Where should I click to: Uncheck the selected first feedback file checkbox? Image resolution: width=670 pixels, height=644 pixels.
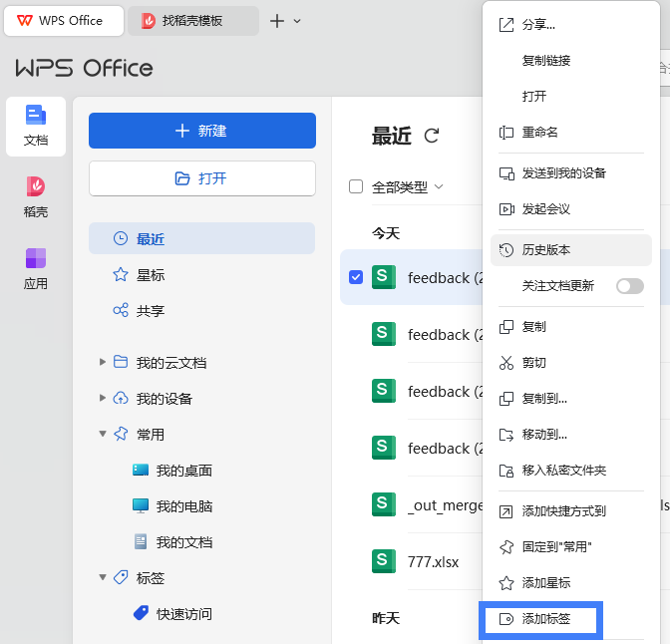tap(356, 277)
